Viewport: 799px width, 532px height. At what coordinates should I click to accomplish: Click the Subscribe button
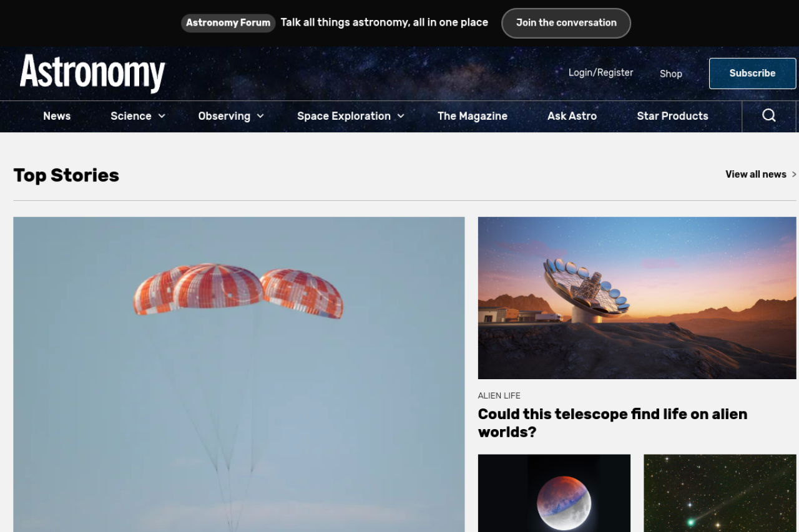[752, 74]
